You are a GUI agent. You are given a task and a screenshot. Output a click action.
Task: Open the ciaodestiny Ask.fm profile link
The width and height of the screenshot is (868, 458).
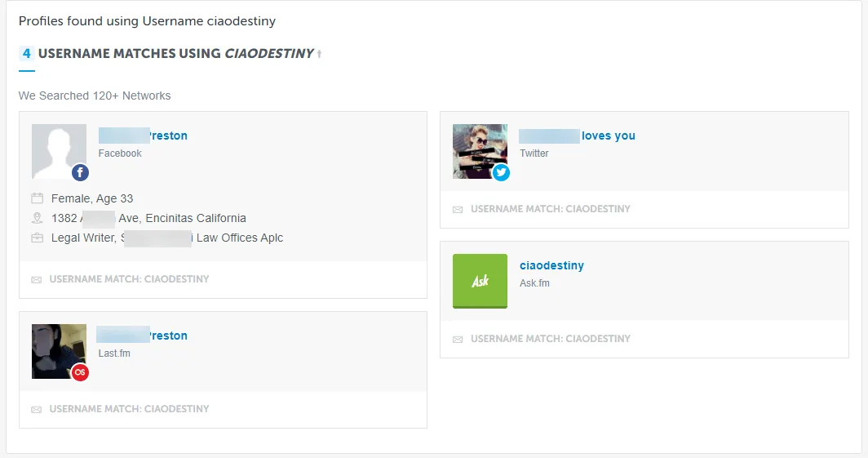click(551, 266)
